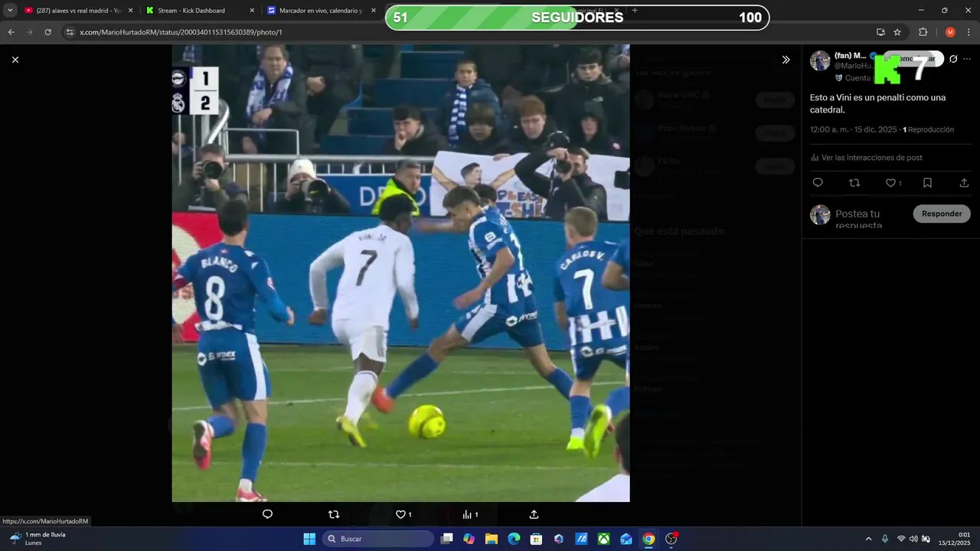Go forward in browser history

click(30, 32)
